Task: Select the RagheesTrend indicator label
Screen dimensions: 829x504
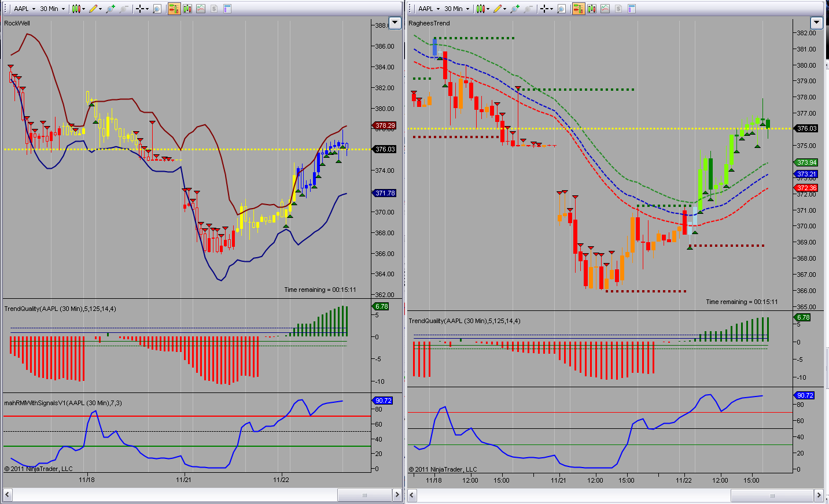Action: click(429, 23)
